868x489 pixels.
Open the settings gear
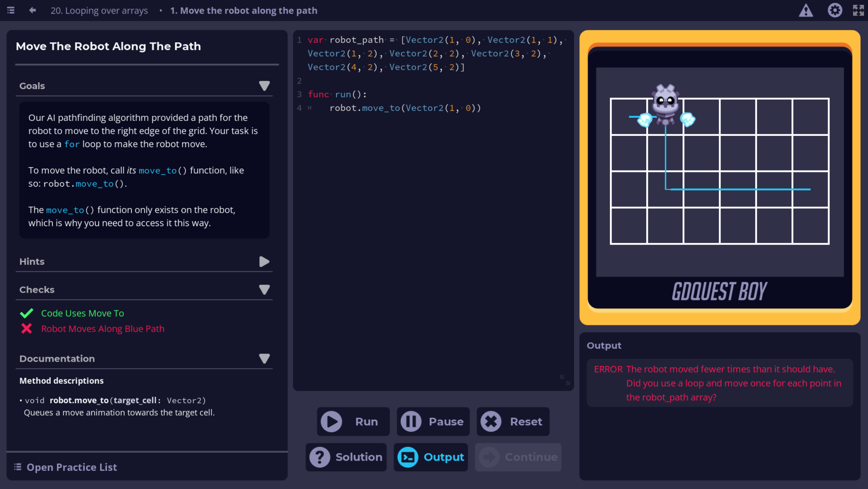(x=835, y=10)
